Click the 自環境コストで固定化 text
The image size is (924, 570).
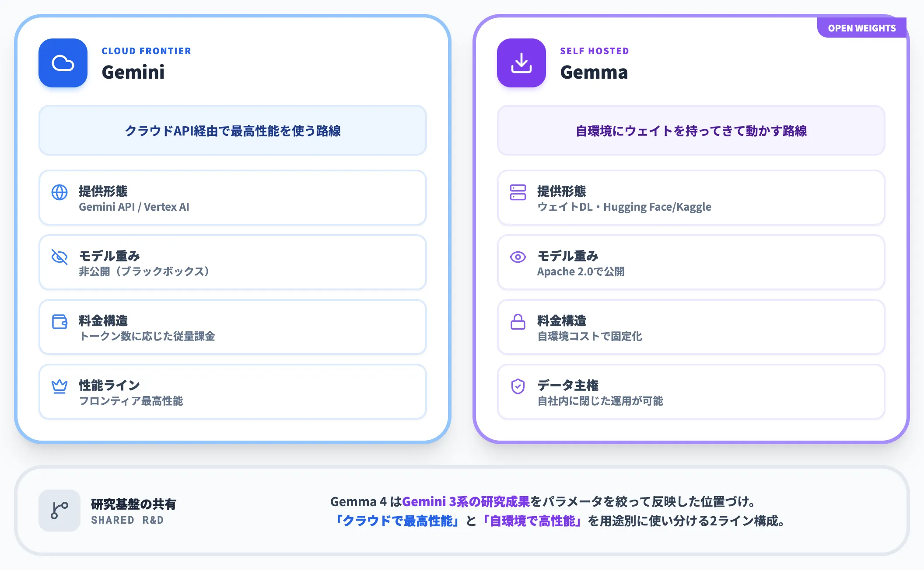click(x=590, y=336)
